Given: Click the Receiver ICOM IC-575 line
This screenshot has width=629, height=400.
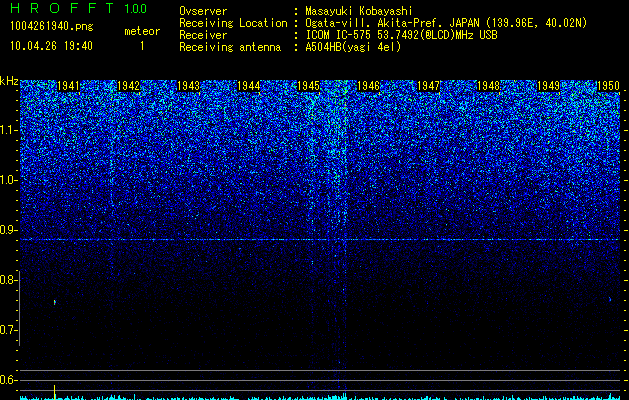Looking at the screenshot, I should (x=338, y=35).
